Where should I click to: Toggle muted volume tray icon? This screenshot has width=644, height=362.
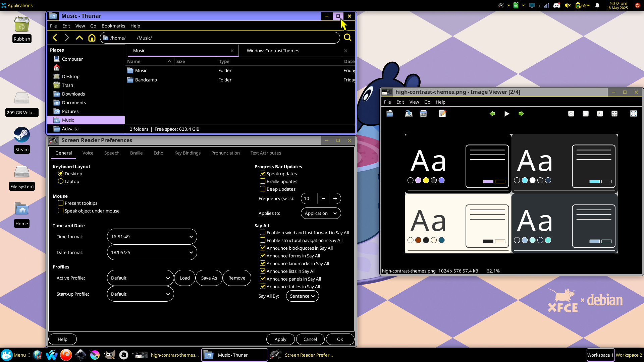568,5
